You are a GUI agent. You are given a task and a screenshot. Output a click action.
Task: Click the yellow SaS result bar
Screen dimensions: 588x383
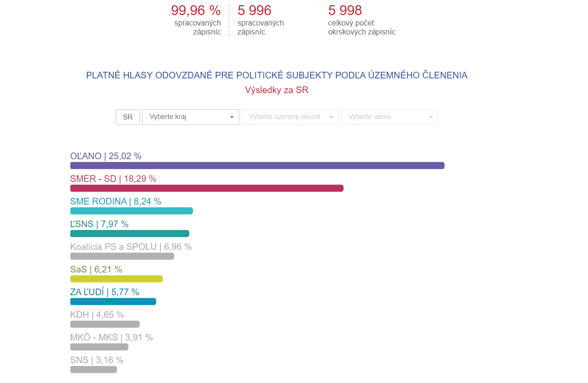[x=117, y=279]
